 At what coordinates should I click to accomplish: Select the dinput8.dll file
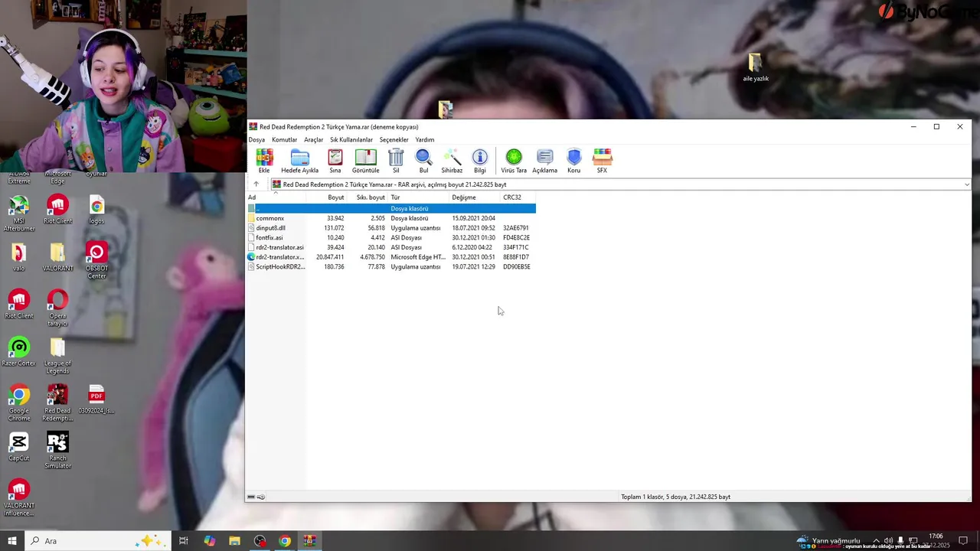tap(391, 228)
